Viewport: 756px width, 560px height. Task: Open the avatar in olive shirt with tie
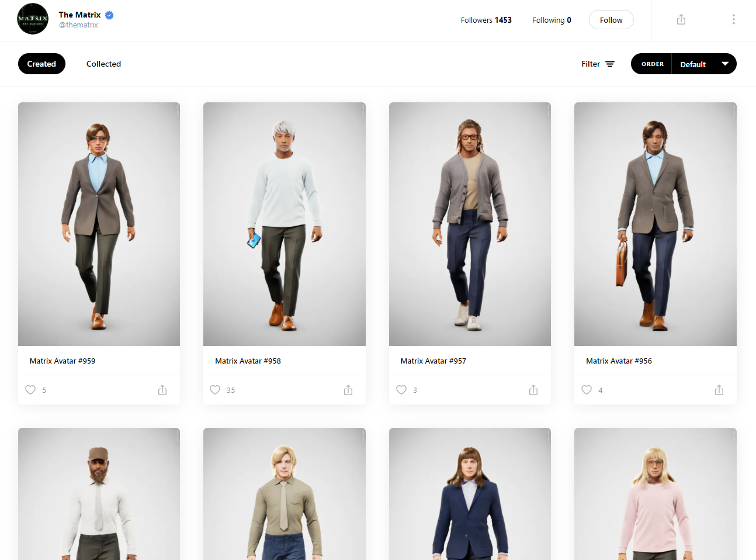click(285, 494)
